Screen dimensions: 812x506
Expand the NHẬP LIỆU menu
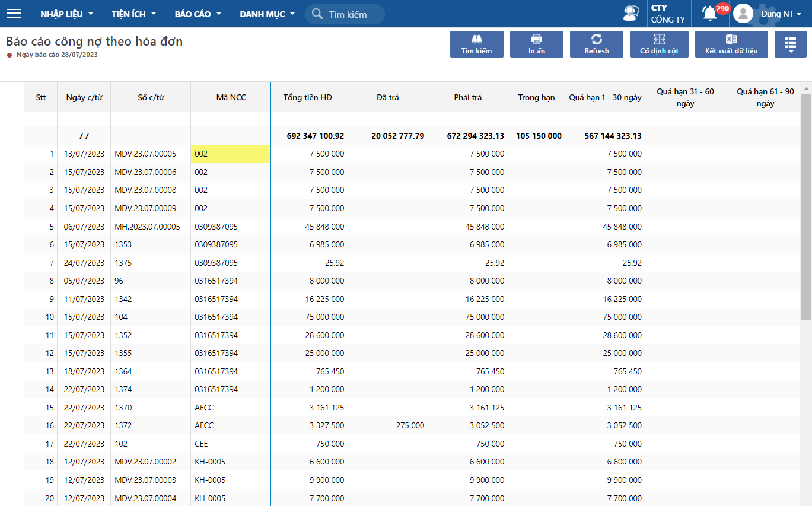tap(66, 14)
